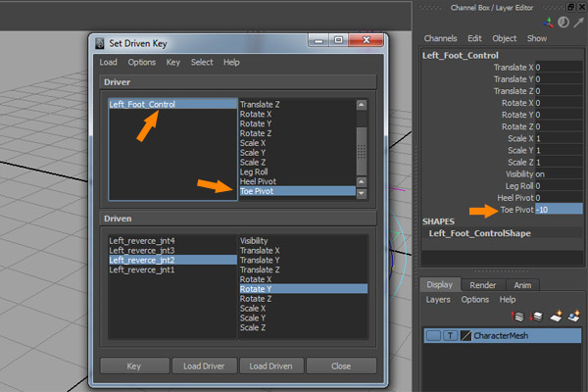This screenshot has width=588, height=392.
Task: Click the hyperbolic arrow icon in Channel Box
Action: [x=578, y=23]
